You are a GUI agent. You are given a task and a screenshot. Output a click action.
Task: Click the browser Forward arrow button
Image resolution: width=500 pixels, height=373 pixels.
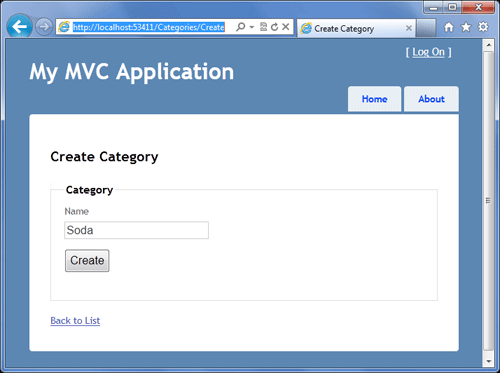(44, 27)
